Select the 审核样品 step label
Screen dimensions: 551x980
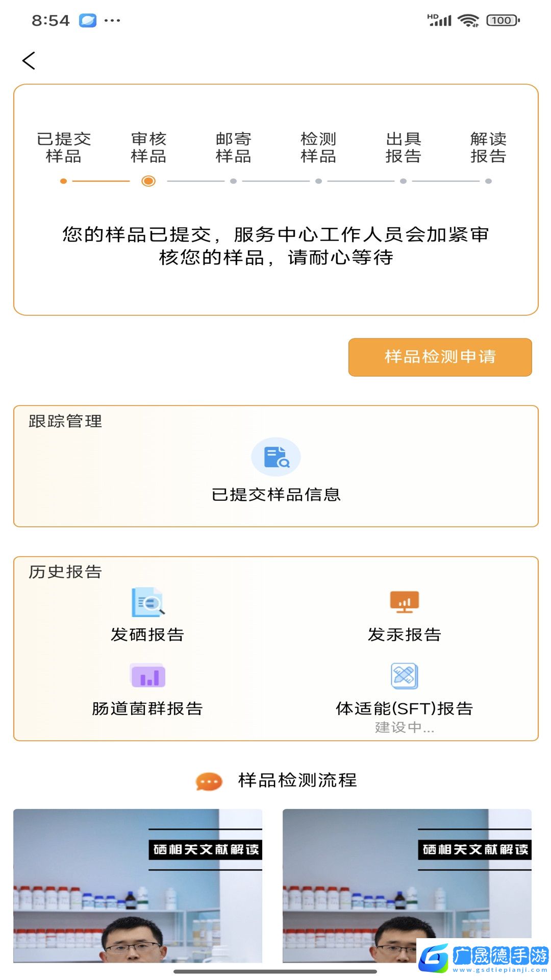(x=148, y=147)
